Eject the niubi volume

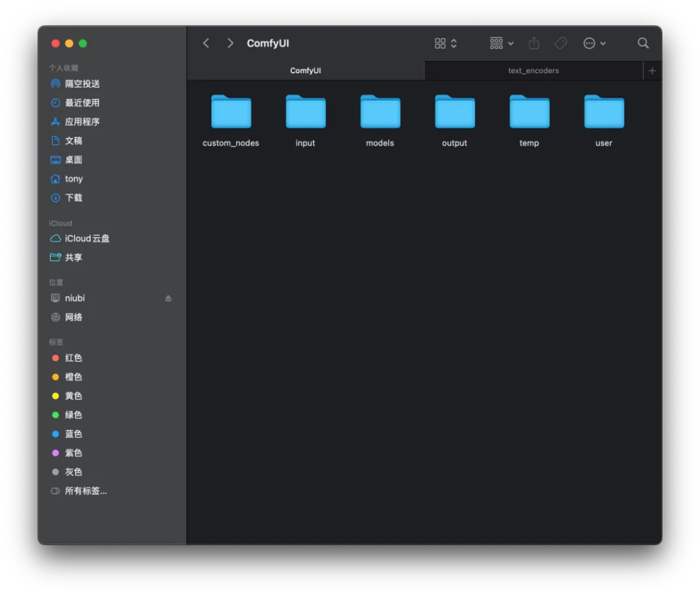[x=168, y=298]
